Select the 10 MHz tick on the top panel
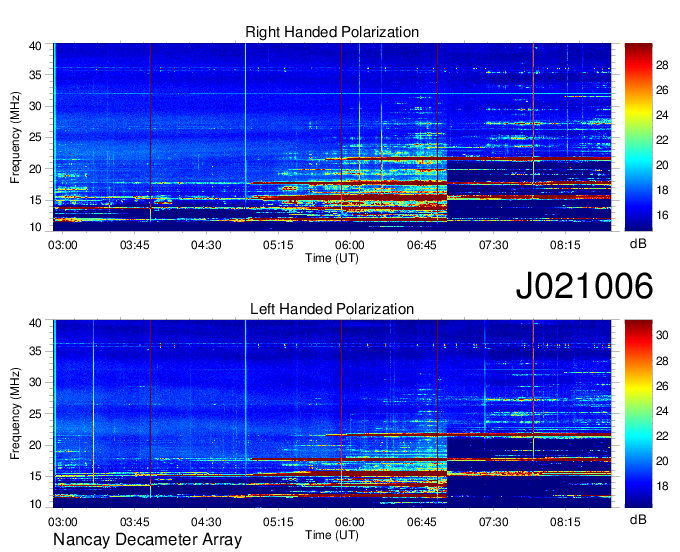Viewport: 680px width, 552px height. pyautogui.click(x=35, y=227)
